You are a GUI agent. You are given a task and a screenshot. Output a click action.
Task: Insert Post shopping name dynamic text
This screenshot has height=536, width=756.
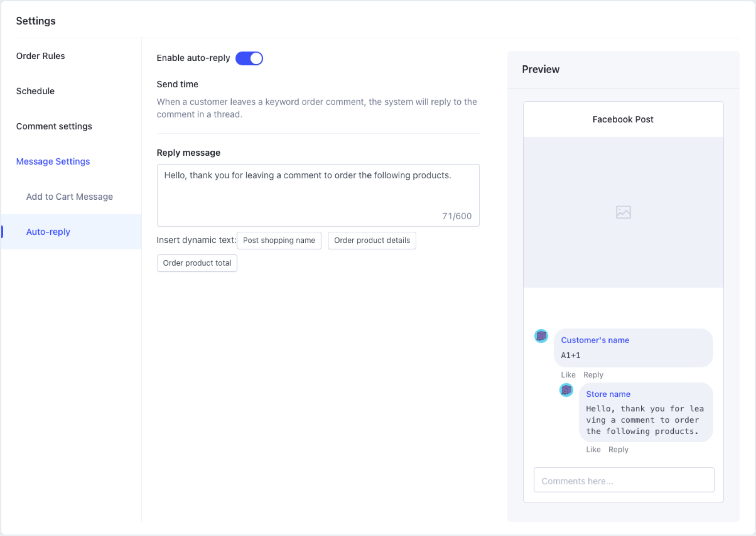point(279,241)
